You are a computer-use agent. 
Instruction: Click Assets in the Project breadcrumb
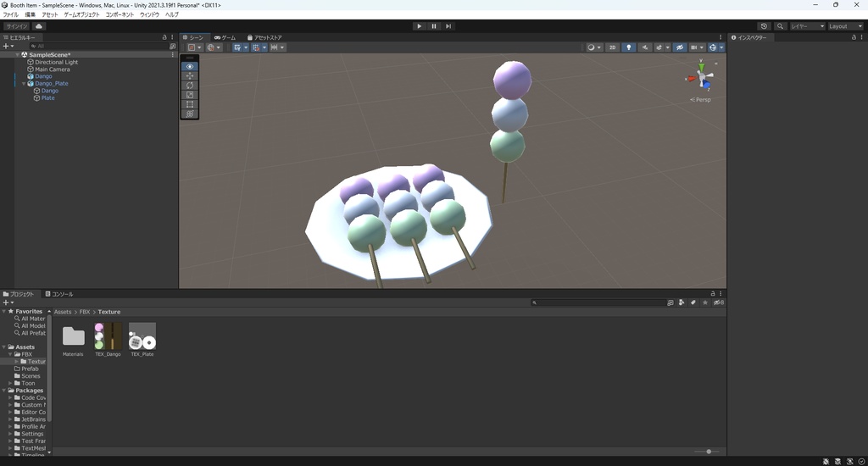click(x=63, y=312)
